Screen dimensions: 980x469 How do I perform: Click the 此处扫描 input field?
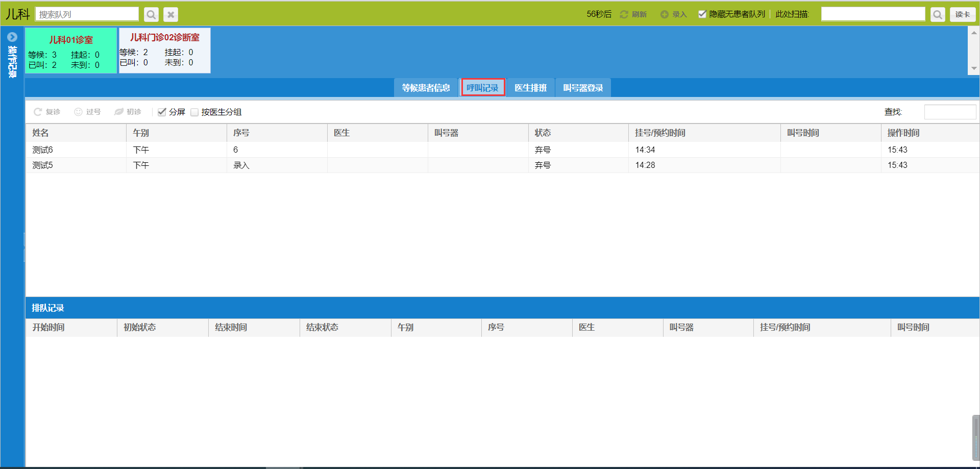tap(873, 14)
